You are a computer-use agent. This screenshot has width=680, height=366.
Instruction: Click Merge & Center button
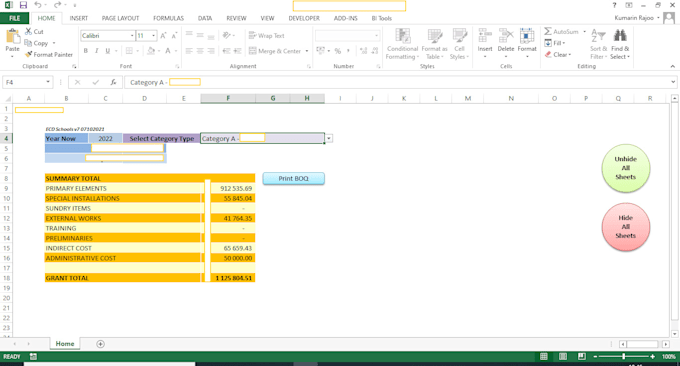tap(276, 51)
